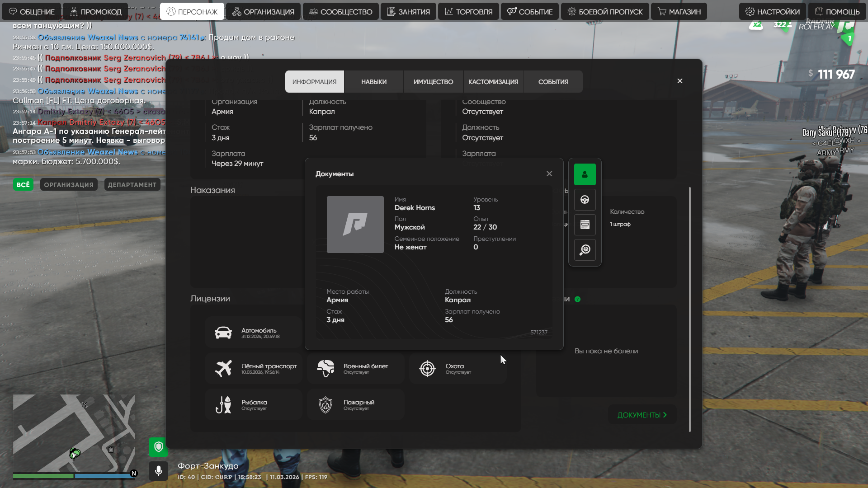Click the Охота crosshair license icon

tap(427, 369)
